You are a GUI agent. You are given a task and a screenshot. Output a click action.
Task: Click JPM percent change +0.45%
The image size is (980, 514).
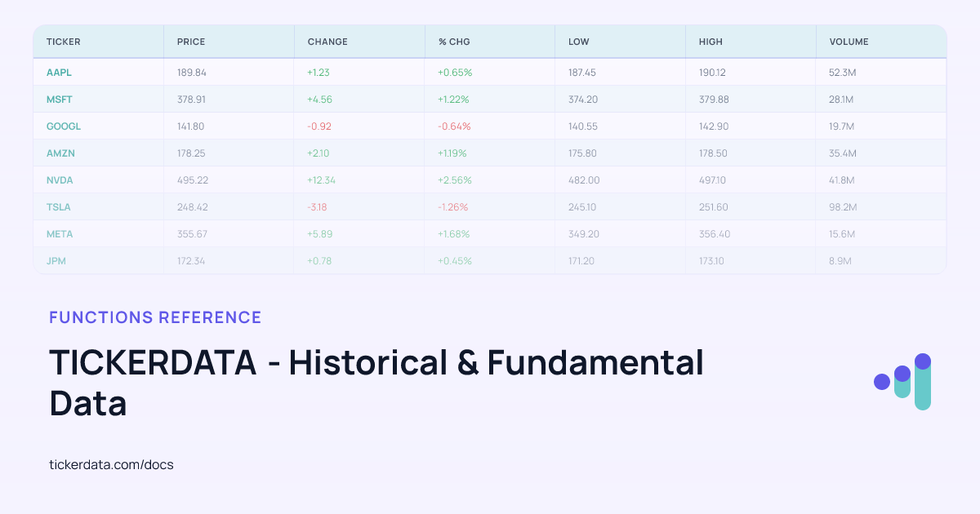(455, 260)
